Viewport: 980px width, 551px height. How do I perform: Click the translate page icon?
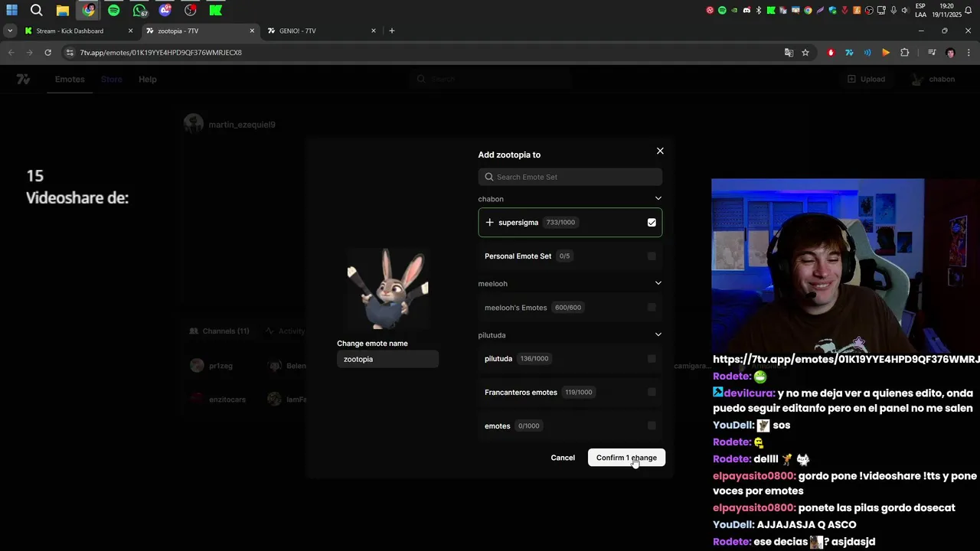pos(789,53)
